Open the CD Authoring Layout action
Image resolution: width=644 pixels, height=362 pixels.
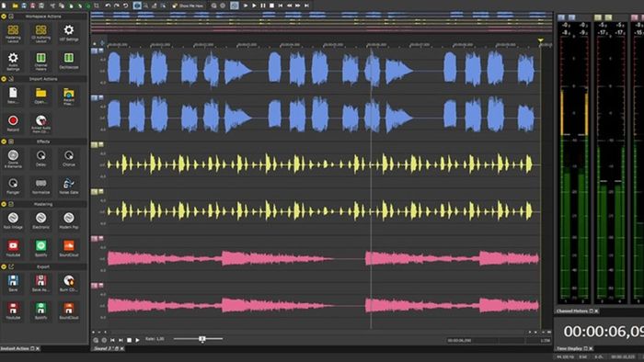(x=40, y=33)
